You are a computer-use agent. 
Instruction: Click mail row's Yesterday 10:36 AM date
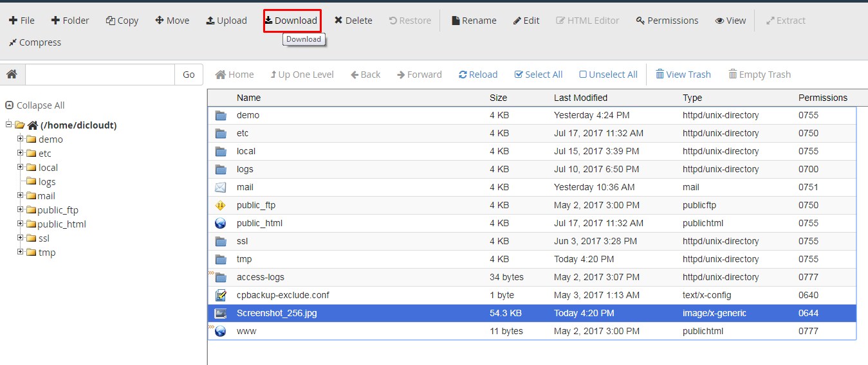coord(594,187)
